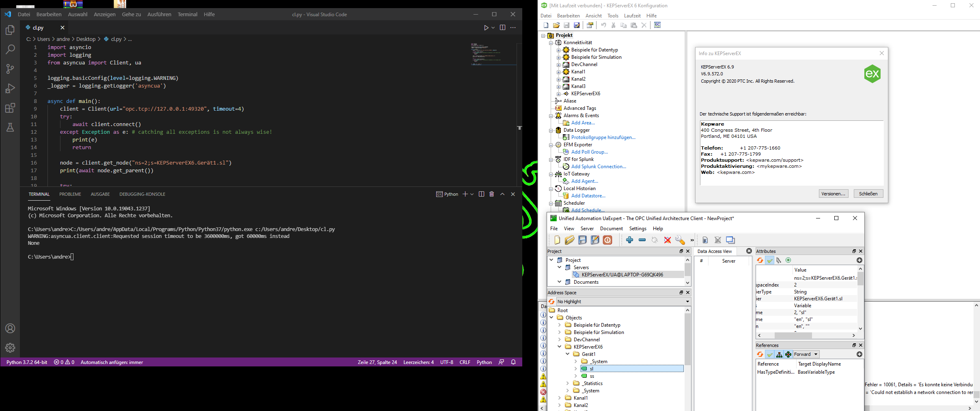The image size is (980, 411).
Task: Click the Address Space vertical scrollbar
Action: point(688,339)
